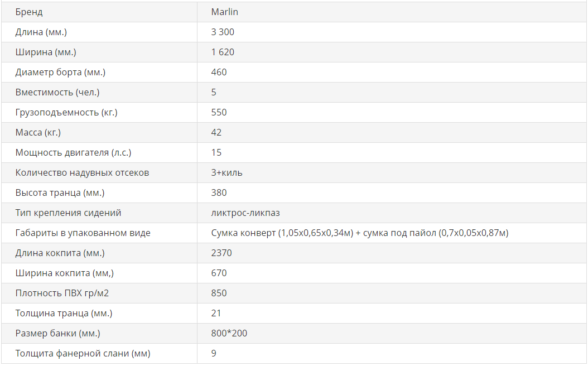The image size is (588, 366).
Task: Click the cockpit width value 670
Action: (x=219, y=273)
